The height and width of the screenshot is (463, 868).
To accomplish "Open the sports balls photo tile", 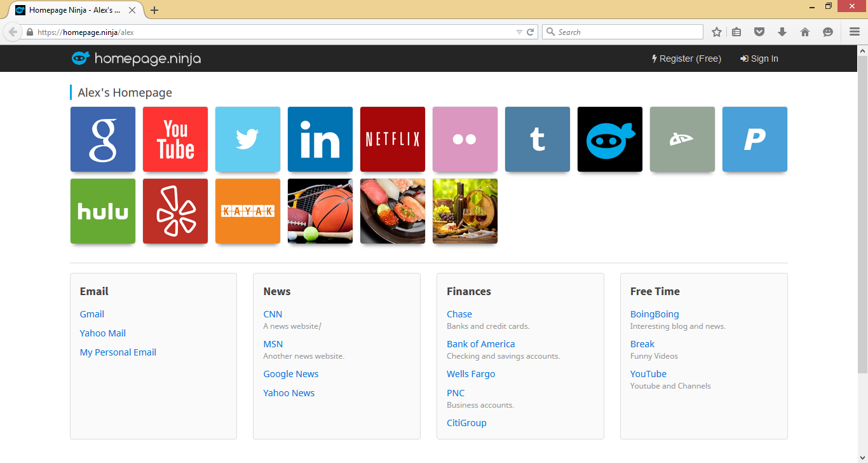I will click(320, 211).
